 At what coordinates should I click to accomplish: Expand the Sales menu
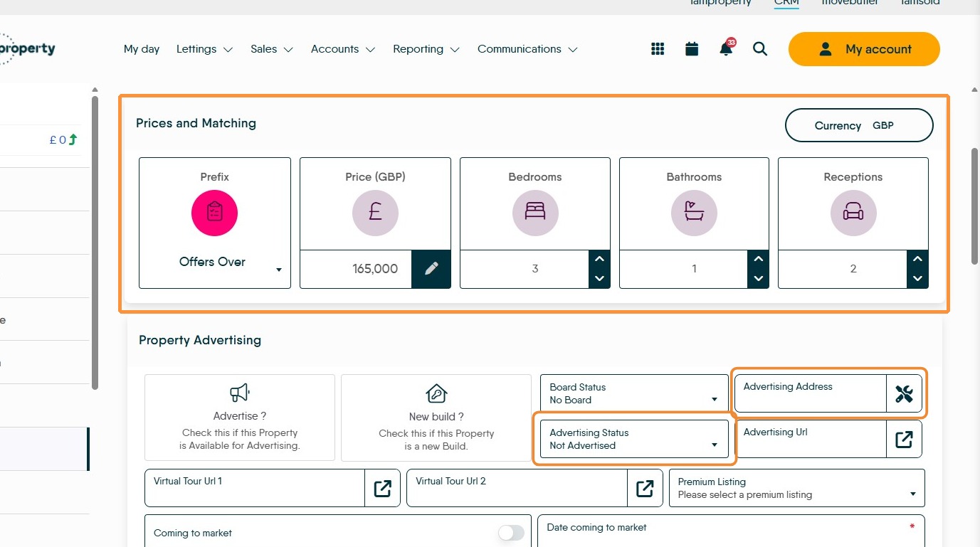coord(272,49)
